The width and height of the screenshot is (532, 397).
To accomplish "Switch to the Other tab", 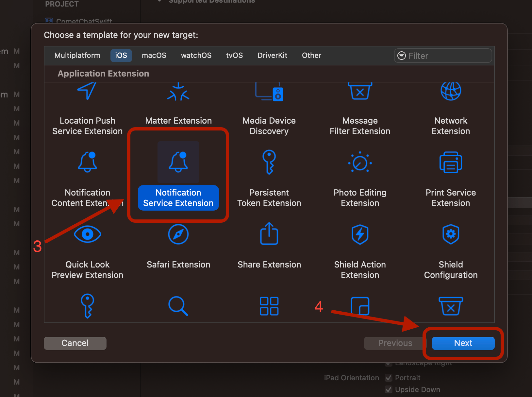I will (x=311, y=56).
